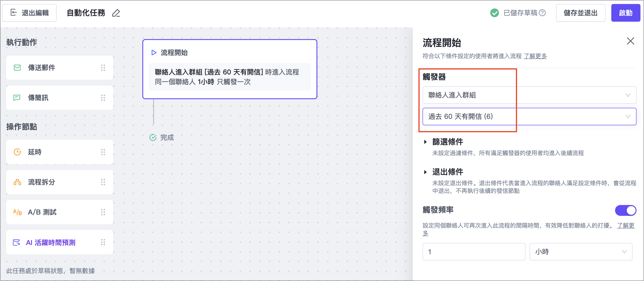Click the 啟動 button
644x281 pixels.
625,13
